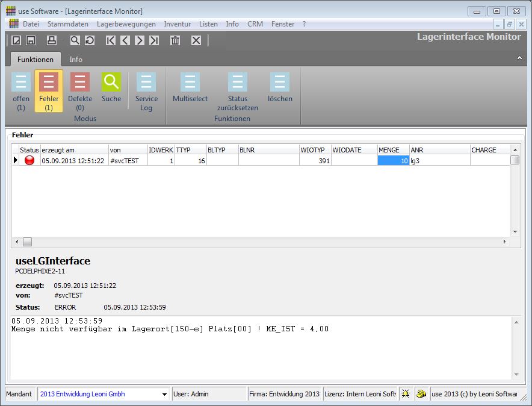
Task: Open the Suche mode with green magnifier
Action: coord(111,88)
